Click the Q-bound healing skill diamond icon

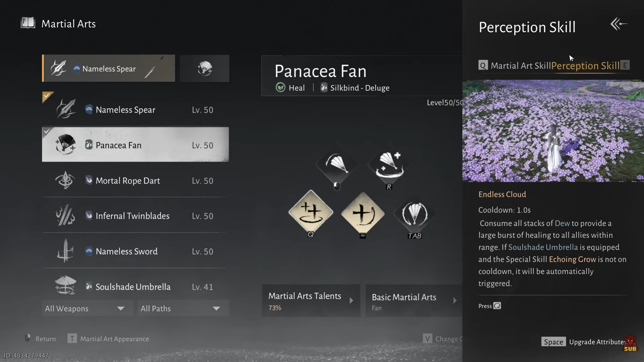pos(311,212)
